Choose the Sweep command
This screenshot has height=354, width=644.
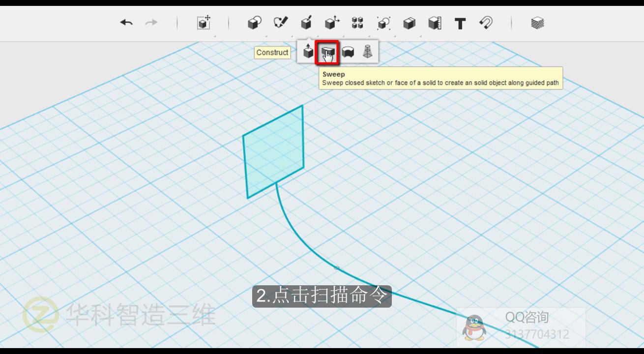[327, 52]
